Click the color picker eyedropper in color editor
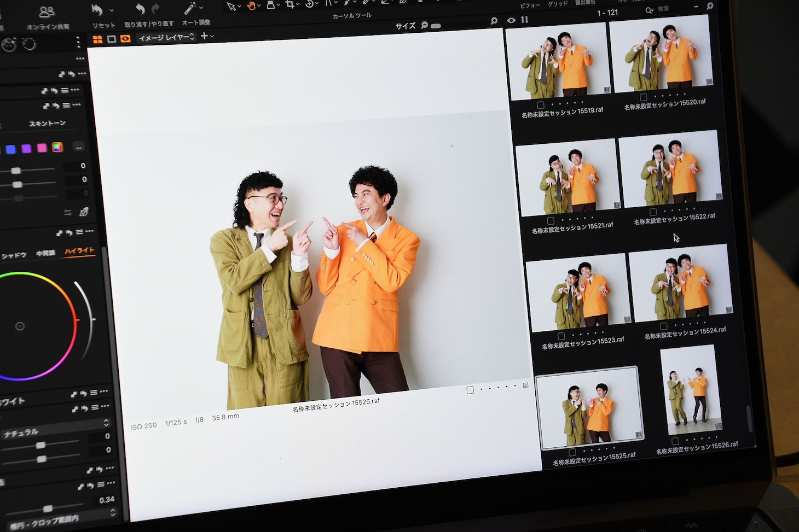 [x=84, y=212]
